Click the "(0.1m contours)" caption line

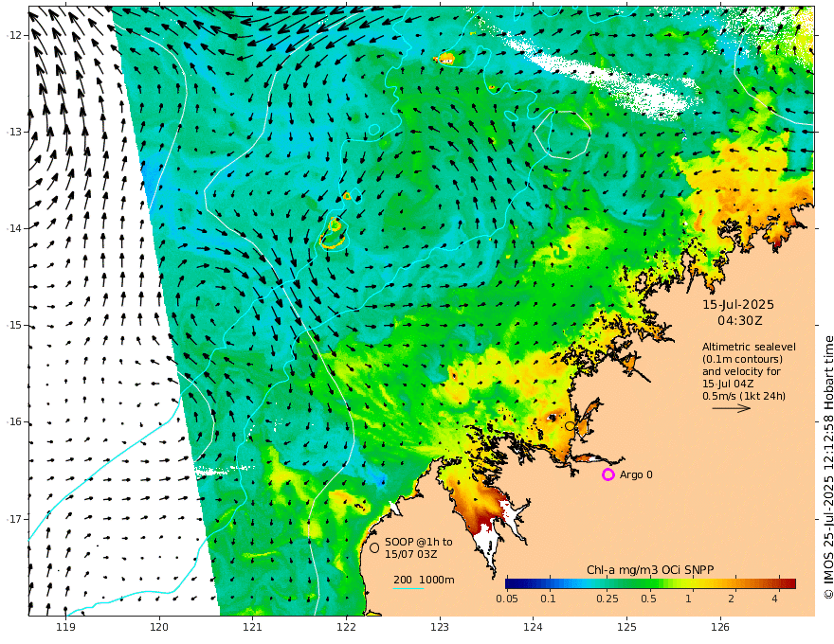click(742, 359)
